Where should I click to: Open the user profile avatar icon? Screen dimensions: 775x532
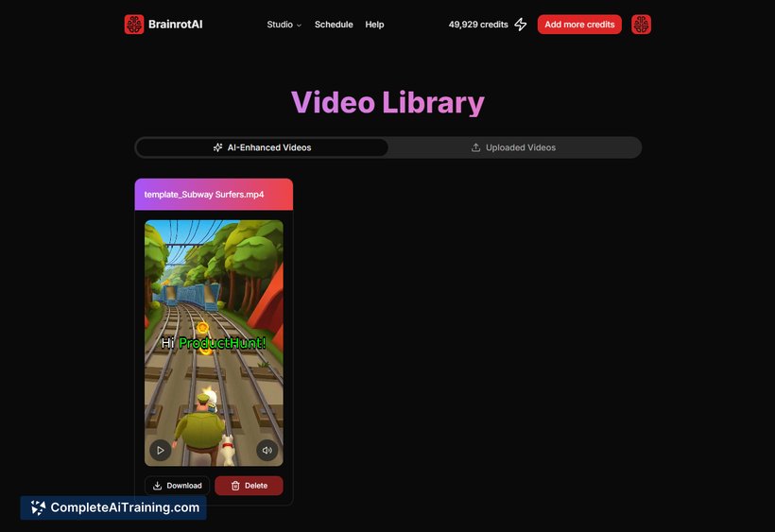[x=641, y=25]
